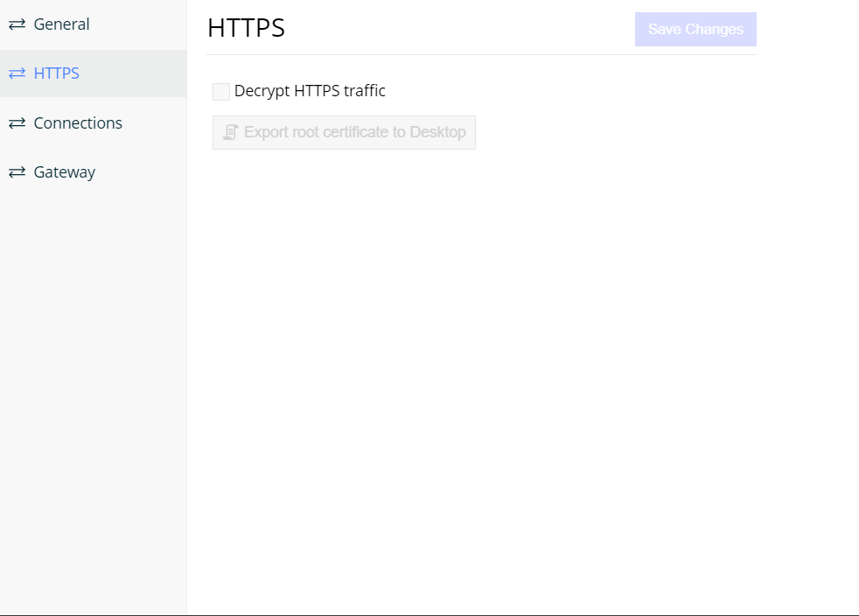Click the word 'Desktop' on Export button
The height and width of the screenshot is (616, 859).
point(437,132)
